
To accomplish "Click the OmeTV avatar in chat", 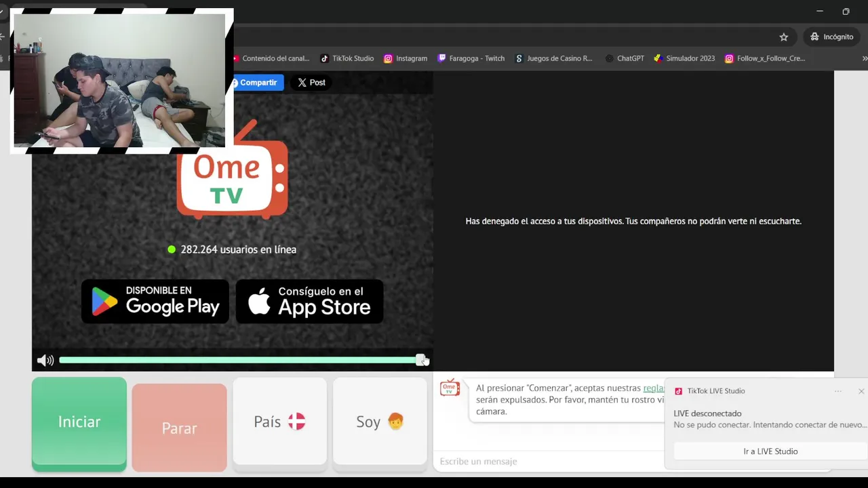I will point(450,388).
